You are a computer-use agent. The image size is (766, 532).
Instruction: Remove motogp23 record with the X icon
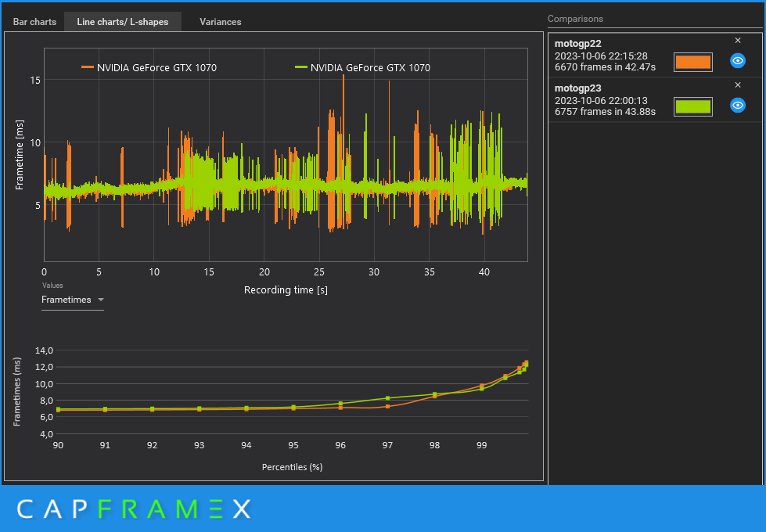pos(738,85)
